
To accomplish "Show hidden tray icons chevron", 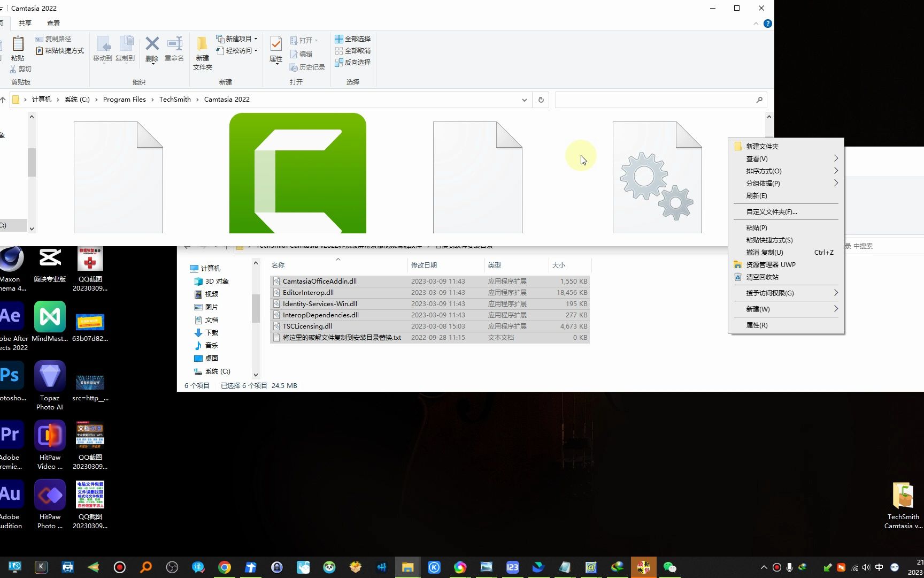I will (x=764, y=567).
